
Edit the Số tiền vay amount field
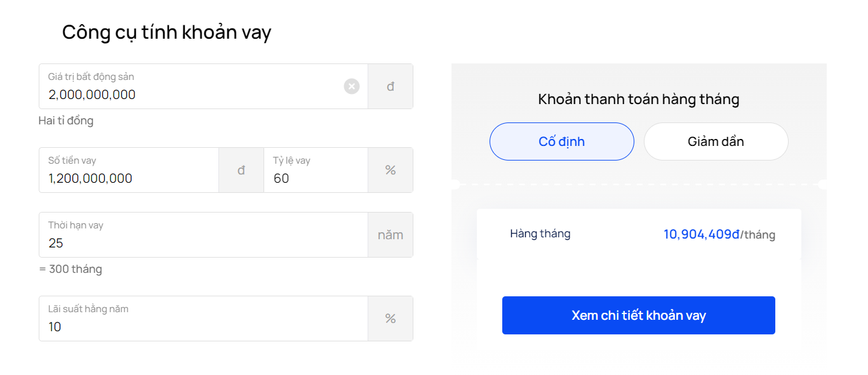129,170
